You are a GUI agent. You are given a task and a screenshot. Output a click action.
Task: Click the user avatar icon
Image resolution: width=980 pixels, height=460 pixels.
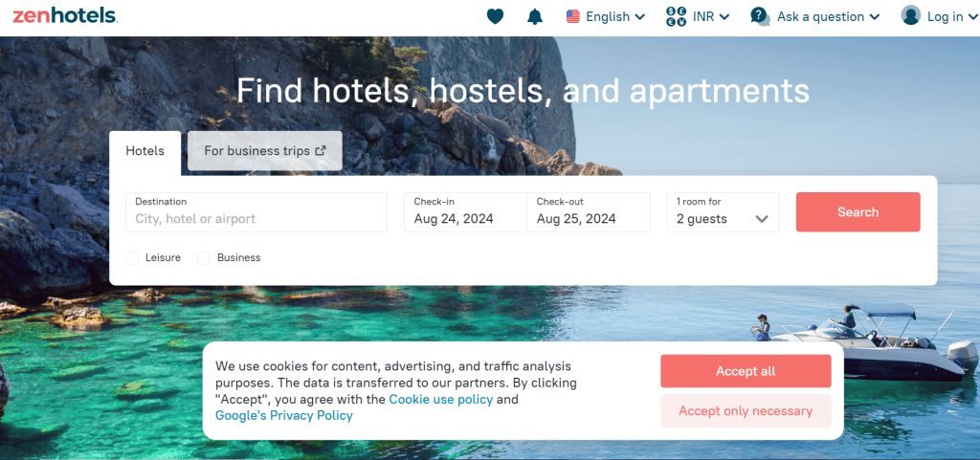coord(910,16)
